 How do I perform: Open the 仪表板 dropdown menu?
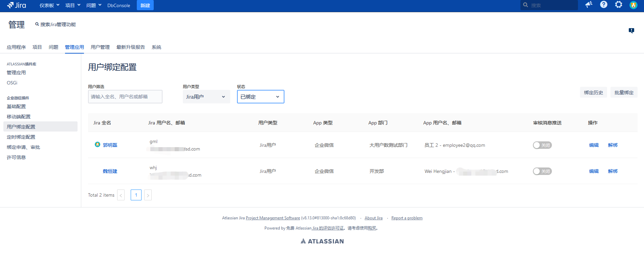[49, 5]
